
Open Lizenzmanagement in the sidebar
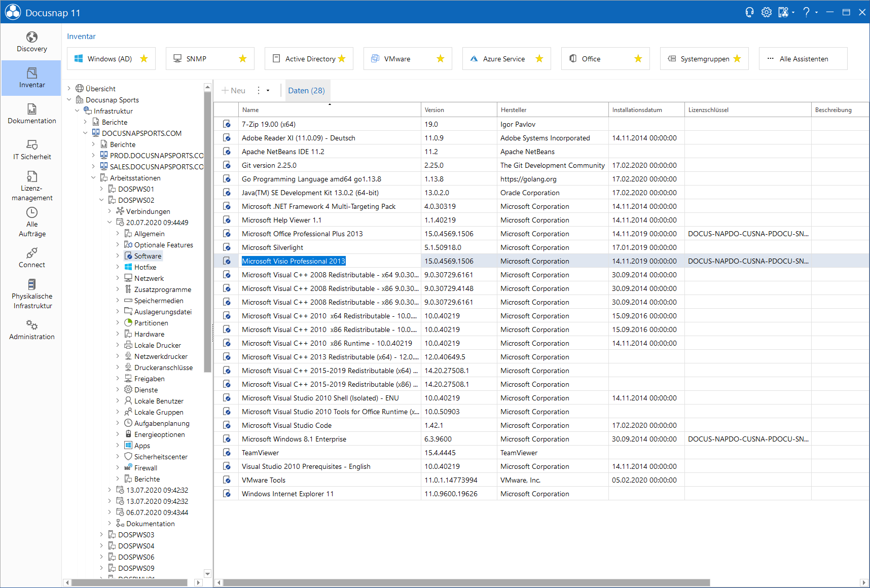click(31, 186)
